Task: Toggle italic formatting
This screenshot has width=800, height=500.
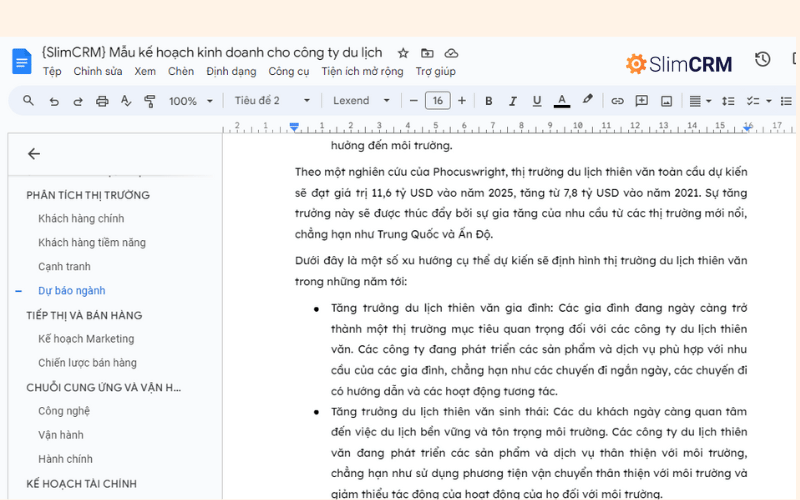Action: pos(513,101)
